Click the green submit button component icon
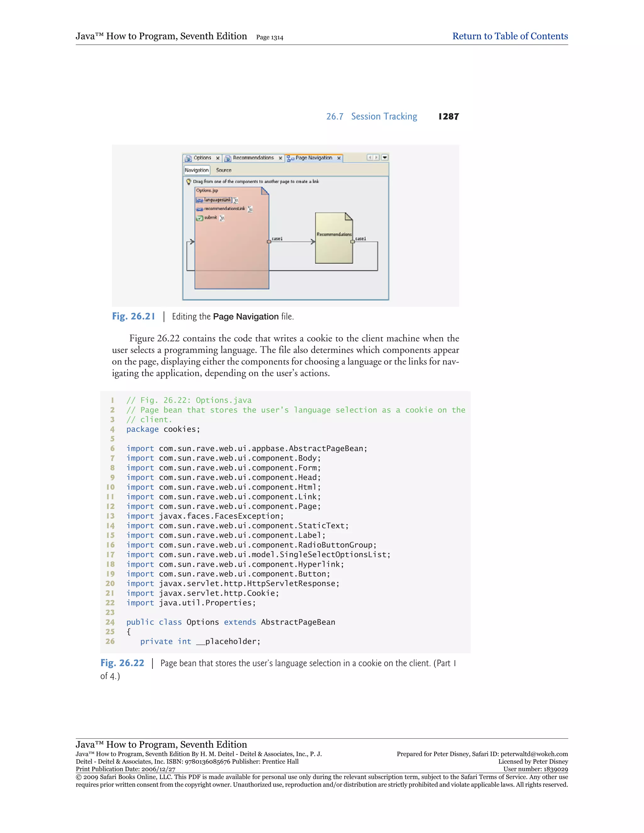Image resolution: width=644 pixels, height=833 pixels. click(200, 218)
